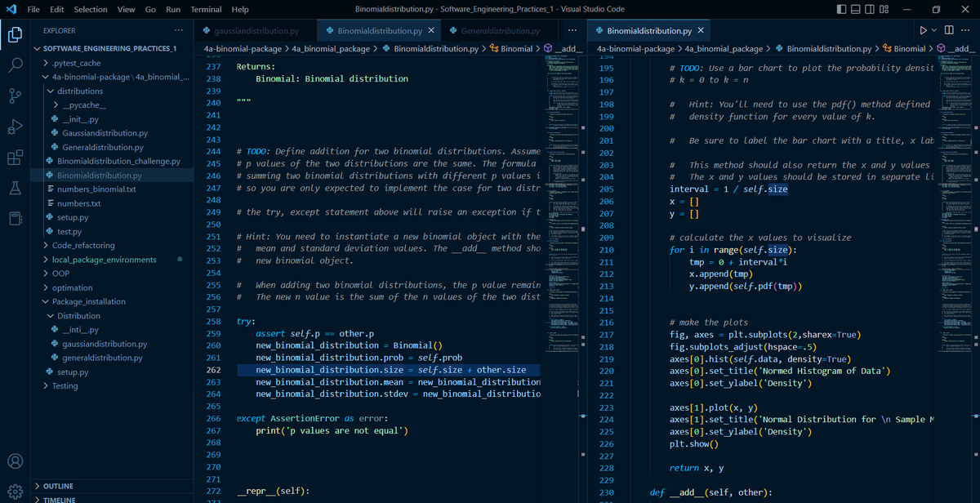This screenshot has width=980, height=503.
Task: Collapse the Package_installation folder
Action: [113, 301]
